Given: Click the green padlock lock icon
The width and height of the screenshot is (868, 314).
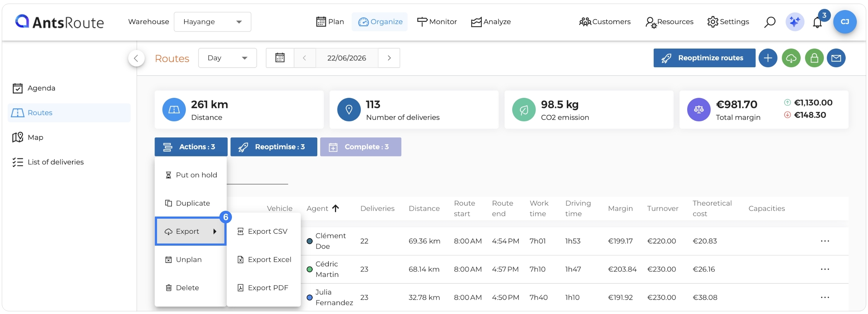Looking at the screenshot, I should [814, 58].
